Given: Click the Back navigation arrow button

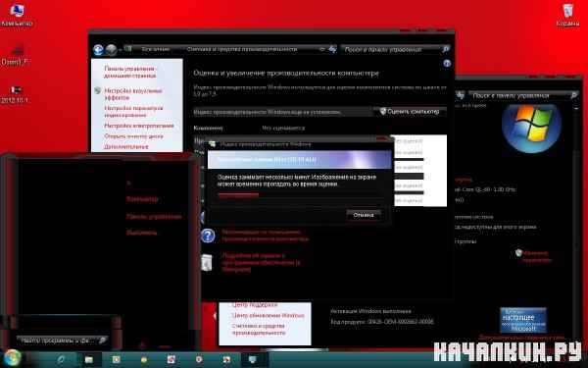Looking at the screenshot, I should [98, 50].
